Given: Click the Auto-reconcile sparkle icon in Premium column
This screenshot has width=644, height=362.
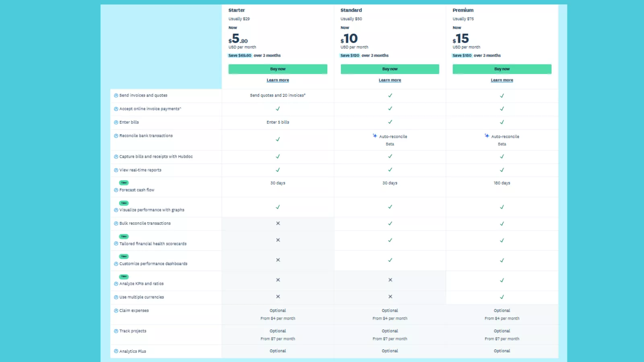Looking at the screenshot, I should (x=486, y=136).
